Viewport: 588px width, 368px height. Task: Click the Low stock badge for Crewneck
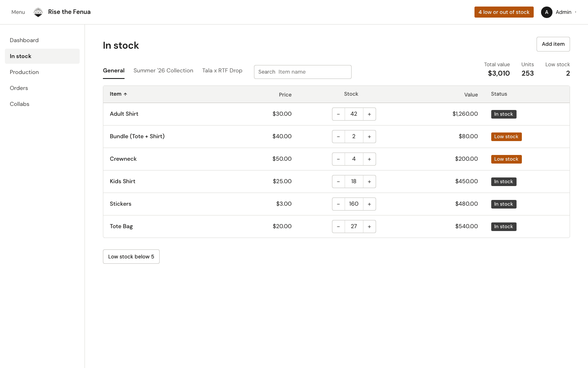pos(506,159)
